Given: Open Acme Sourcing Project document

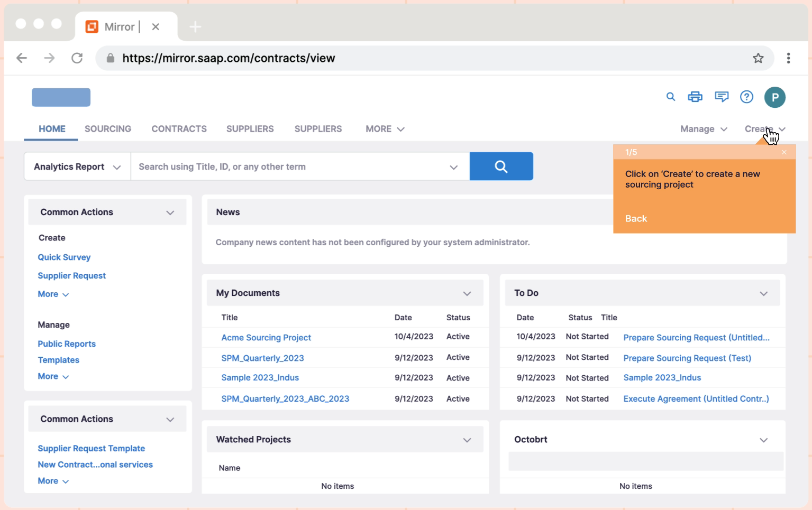Looking at the screenshot, I should pyautogui.click(x=266, y=337).
